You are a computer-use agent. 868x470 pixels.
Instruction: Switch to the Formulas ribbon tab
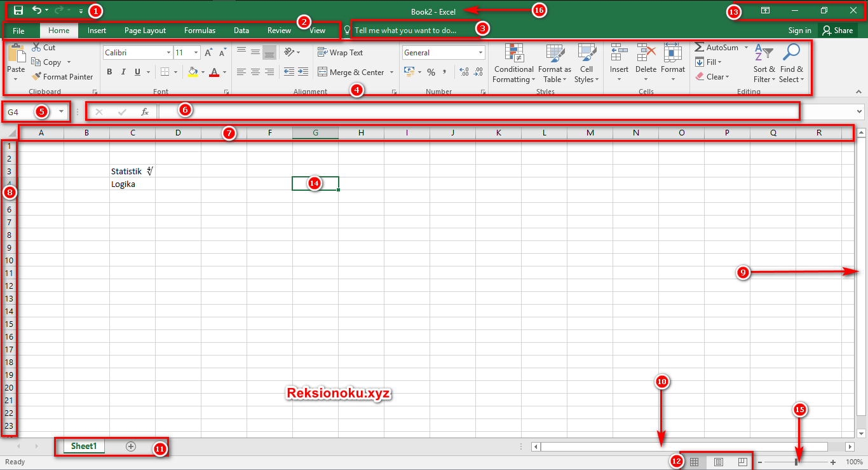tap(200, 30)
